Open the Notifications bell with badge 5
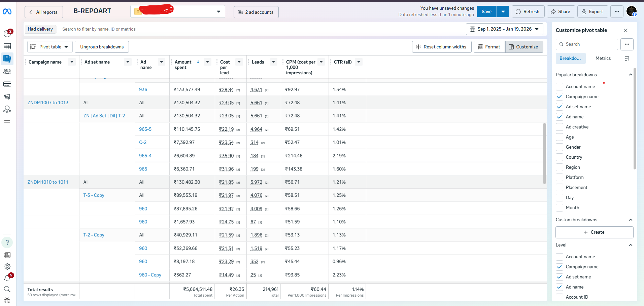 [7, 278]
